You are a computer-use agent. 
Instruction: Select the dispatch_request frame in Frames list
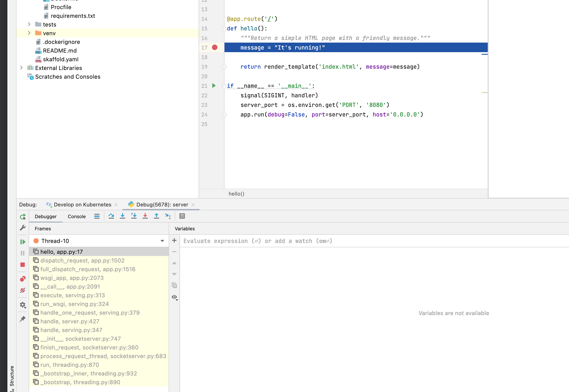pos(82,260)
